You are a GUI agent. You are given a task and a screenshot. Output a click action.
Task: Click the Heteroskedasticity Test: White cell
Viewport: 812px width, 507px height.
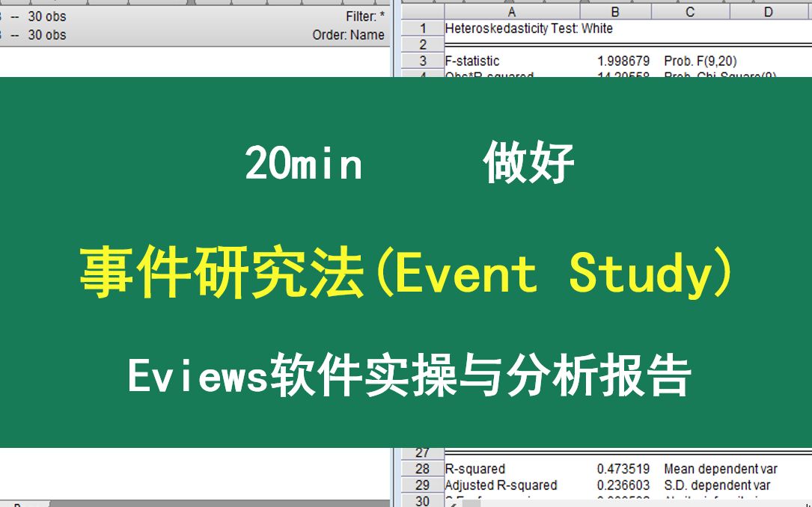528,28
